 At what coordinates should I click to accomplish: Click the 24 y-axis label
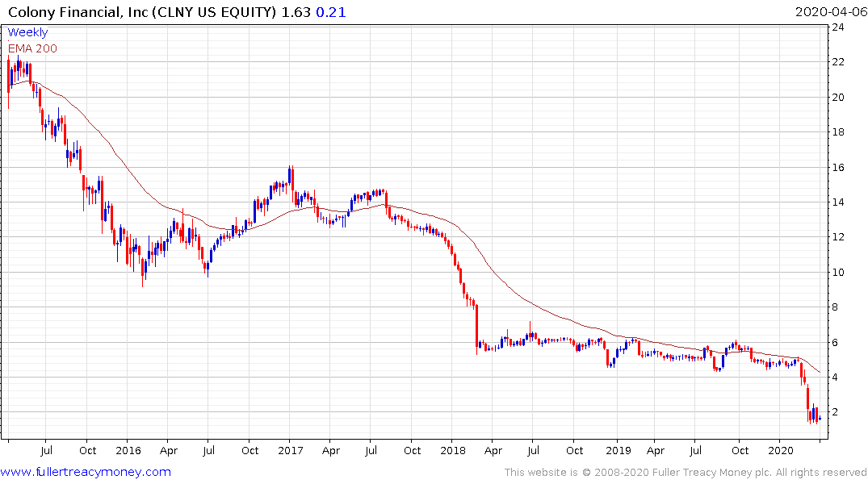tap(838, 27)
